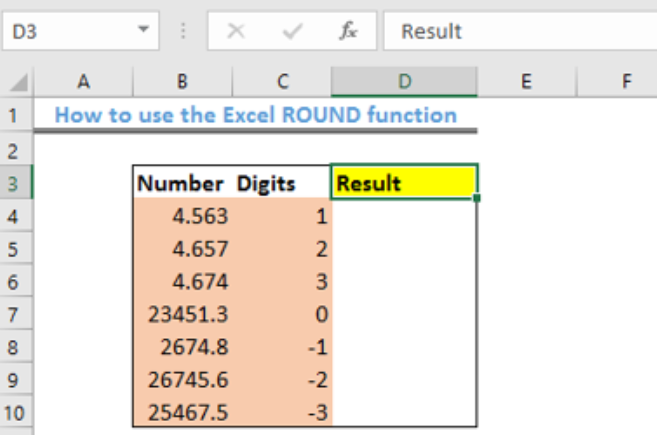657x435 pixels.
Task: Select the Digits cell containing 2
Action: pos(282,249)
